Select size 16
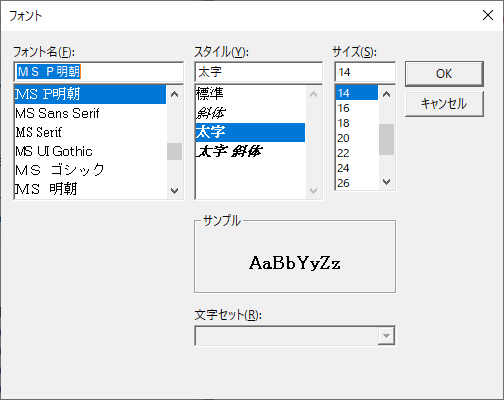Viewport: 504px width, 400px height. pos(357,108)
